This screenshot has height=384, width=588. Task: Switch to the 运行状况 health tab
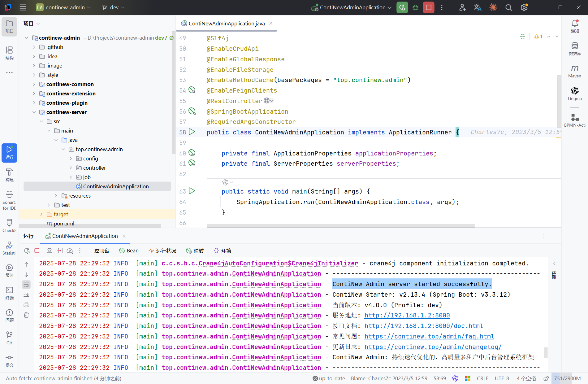(x=162, y=251)
